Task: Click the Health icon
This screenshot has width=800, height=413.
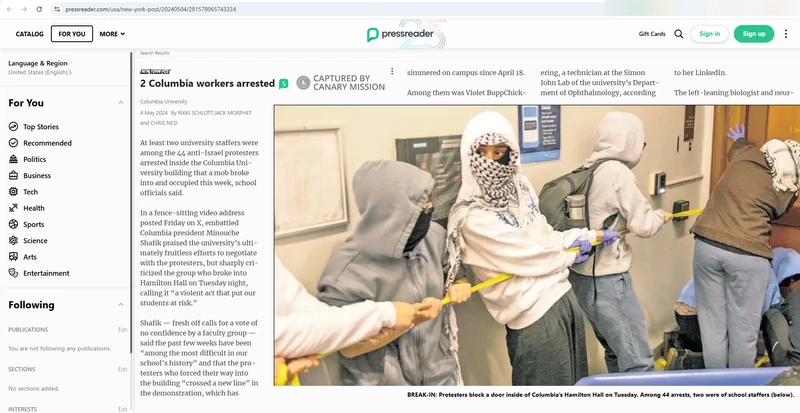Action: [x=13, y=208]
